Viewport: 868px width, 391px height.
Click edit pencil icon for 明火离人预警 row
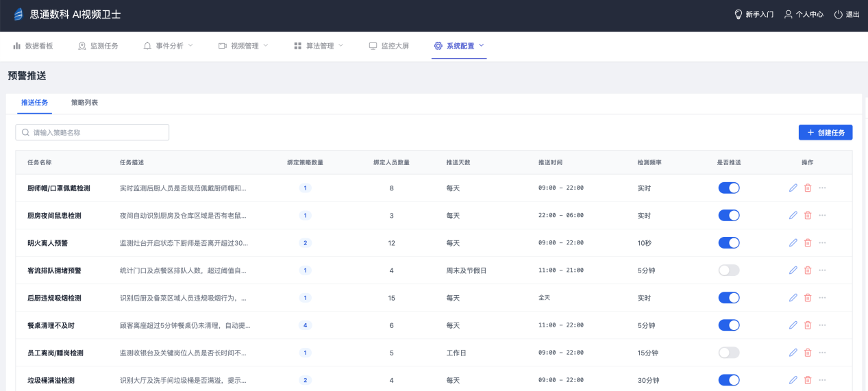pos(793,242)
